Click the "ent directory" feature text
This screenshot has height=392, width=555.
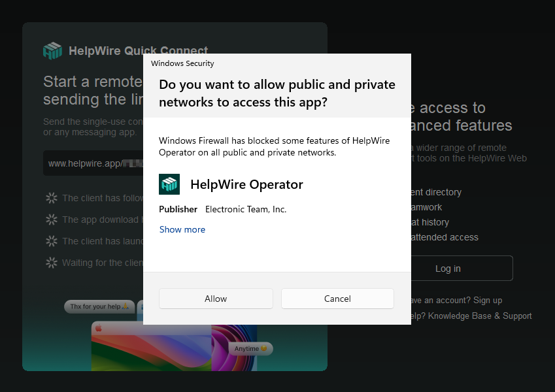click(436, 192)
